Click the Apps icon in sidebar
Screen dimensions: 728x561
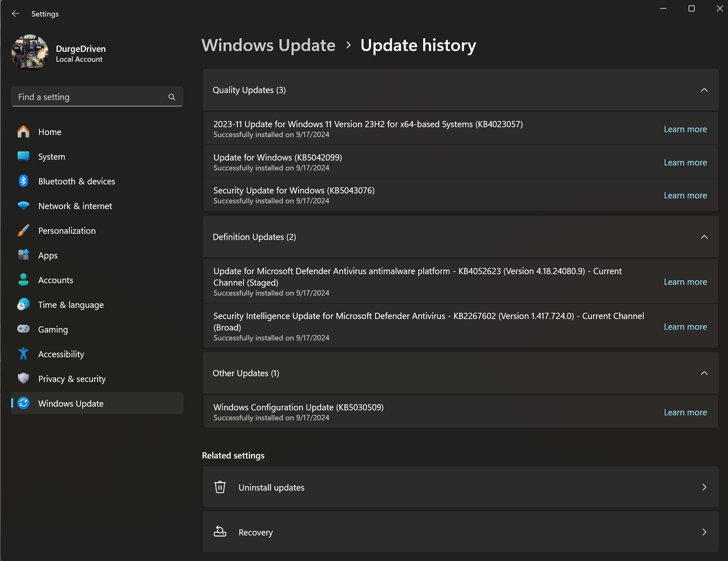pyautogui.click(x=23, y=255)
